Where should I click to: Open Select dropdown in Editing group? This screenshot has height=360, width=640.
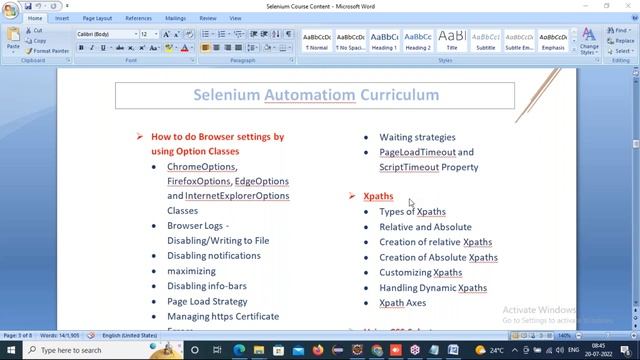(620, 51)
